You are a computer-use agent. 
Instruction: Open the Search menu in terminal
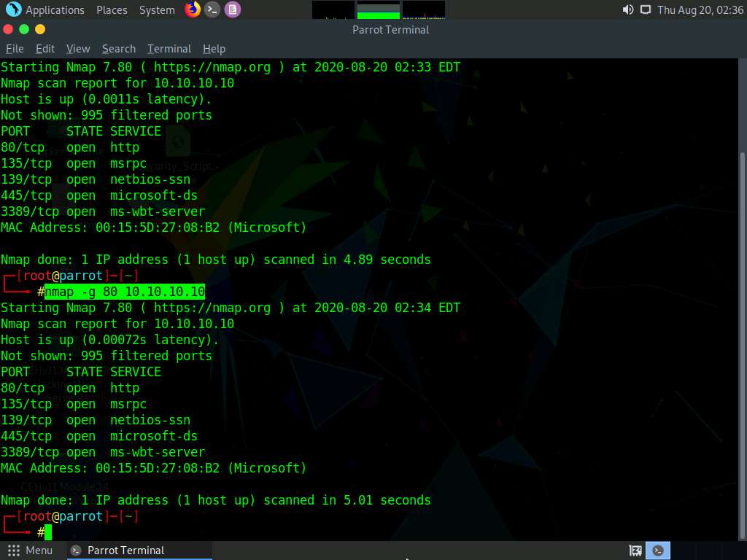[x=119, y=49]
